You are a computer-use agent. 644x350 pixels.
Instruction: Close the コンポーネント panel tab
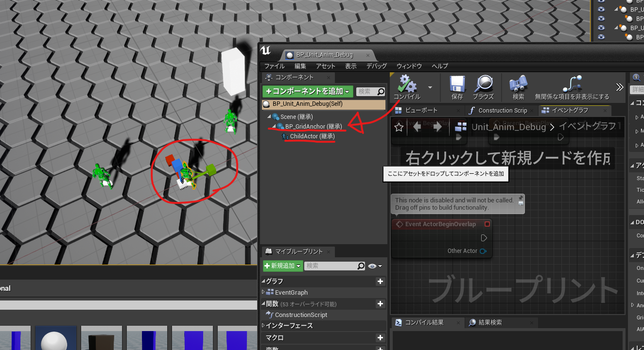pos(329,77)
